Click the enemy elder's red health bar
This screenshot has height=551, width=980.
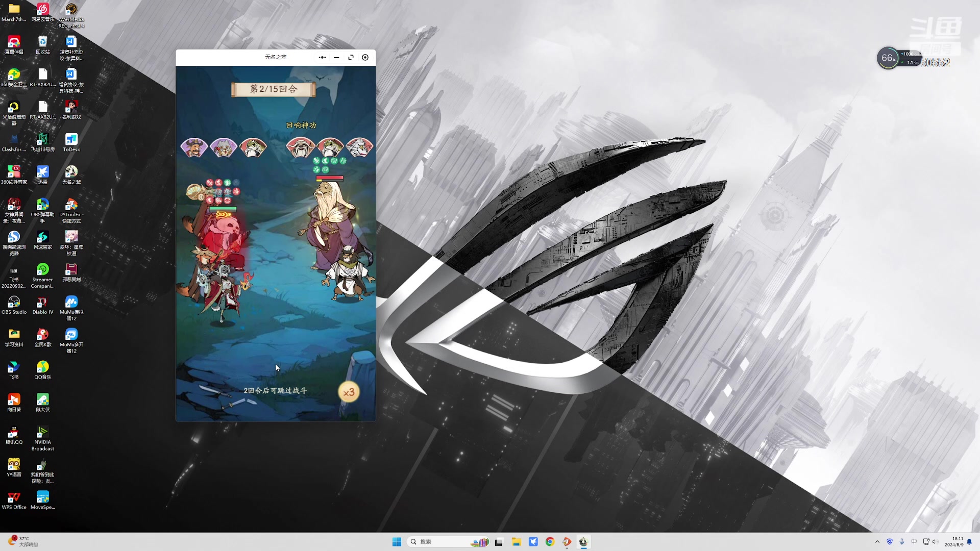[330, 178]
